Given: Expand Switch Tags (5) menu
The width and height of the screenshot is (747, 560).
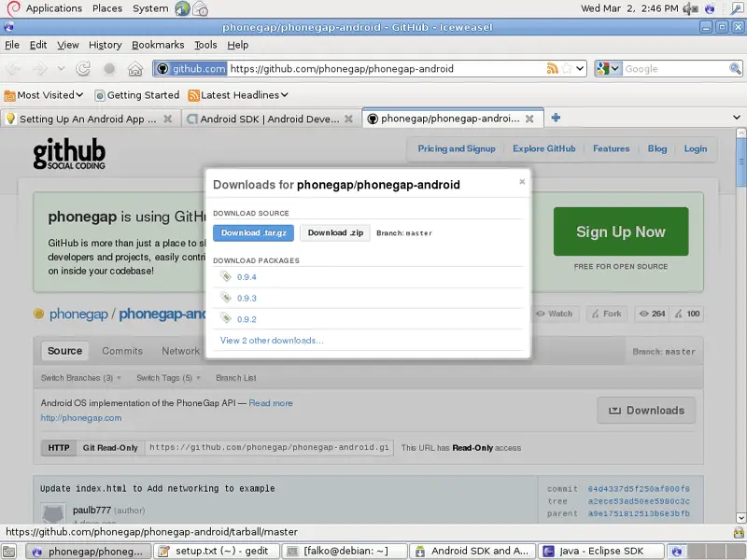Looking at the screenshot, I should (169, 378).
